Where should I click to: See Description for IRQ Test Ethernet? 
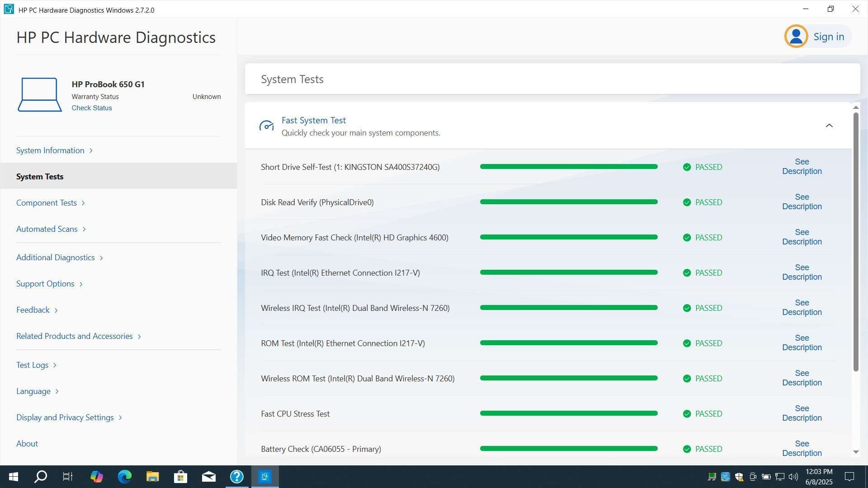pyautogui.click(x=802, y=272)
